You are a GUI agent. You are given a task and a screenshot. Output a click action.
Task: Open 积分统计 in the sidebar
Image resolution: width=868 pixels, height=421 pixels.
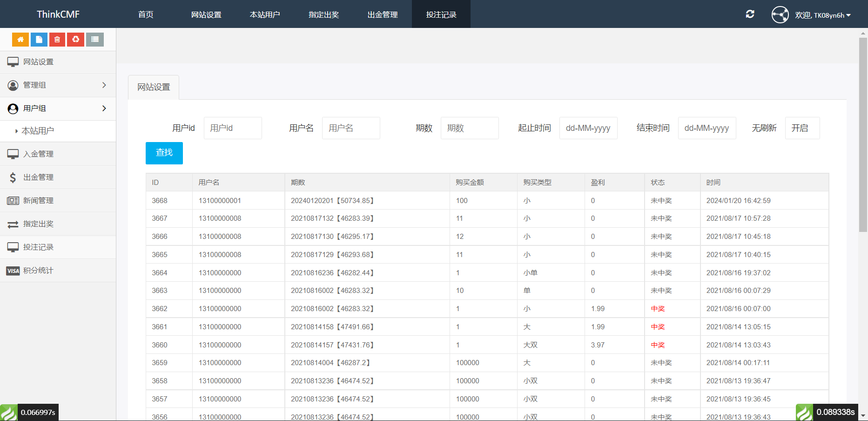[58, 271]
